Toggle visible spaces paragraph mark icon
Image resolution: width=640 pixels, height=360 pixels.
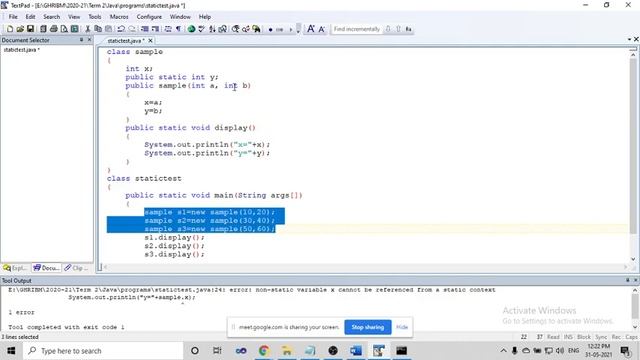pyautogui.click(x=178, y=29)
